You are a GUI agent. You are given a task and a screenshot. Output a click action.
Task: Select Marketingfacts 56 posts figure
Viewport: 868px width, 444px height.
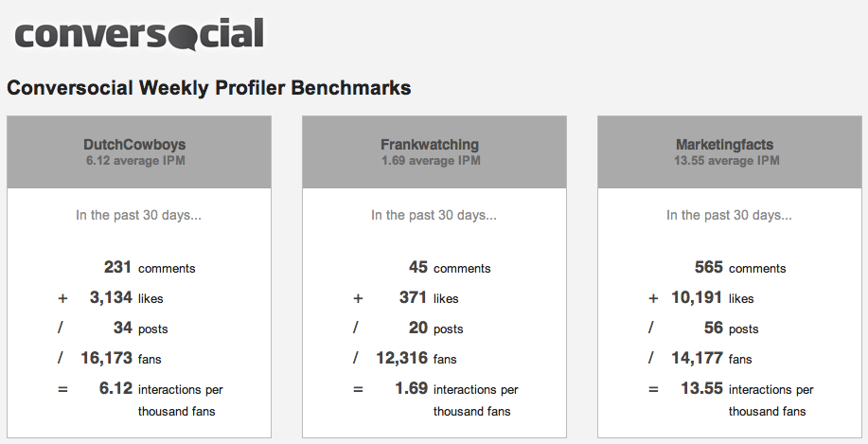click(x=714, y=329)
